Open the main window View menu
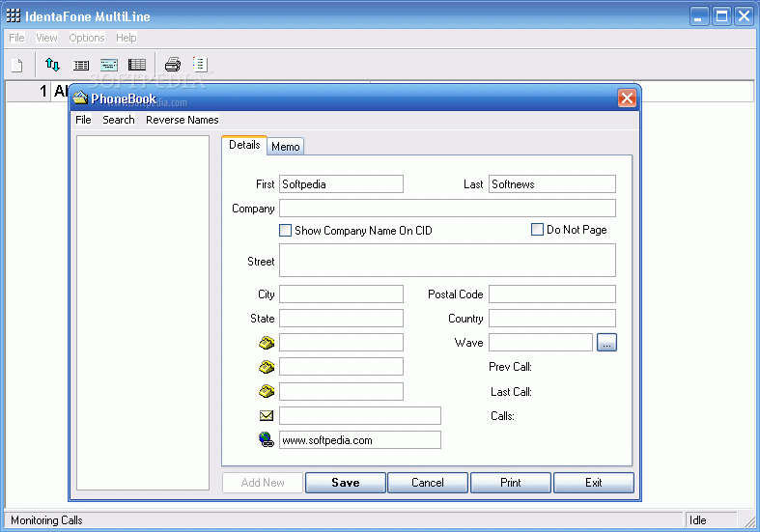760x532 pixels. tap(46, 38)
